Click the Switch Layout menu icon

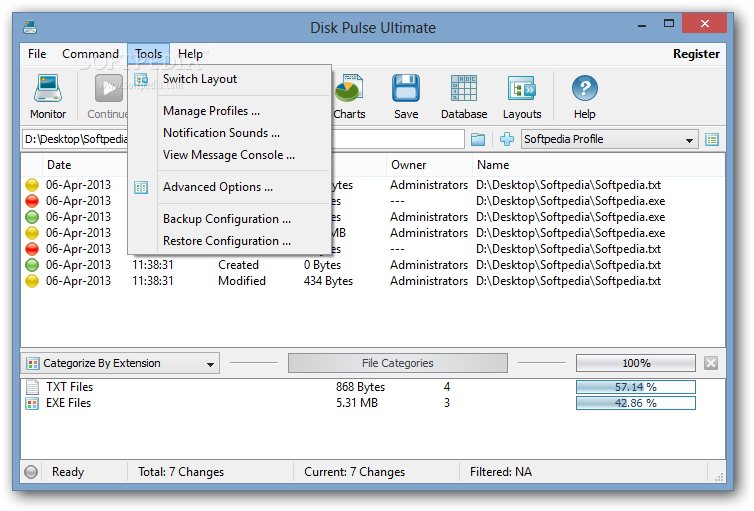click(x=141, y=79)
